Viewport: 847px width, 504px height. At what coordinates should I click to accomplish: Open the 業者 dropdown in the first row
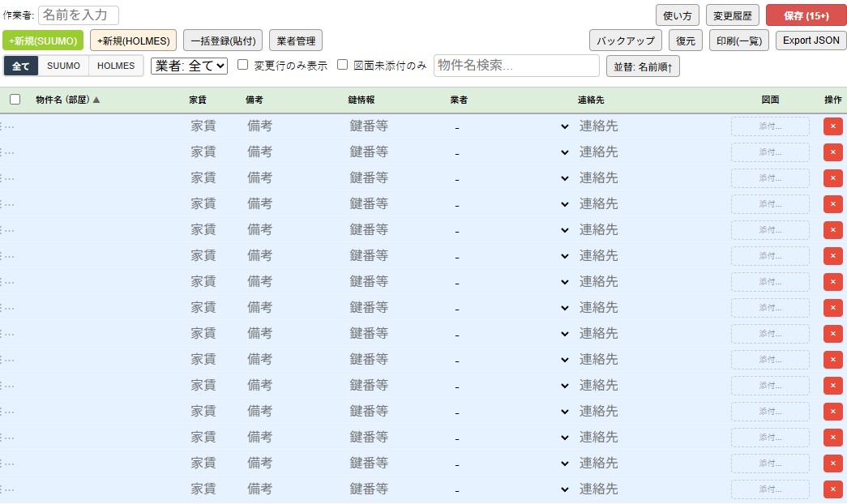click(x=511, y=127)
